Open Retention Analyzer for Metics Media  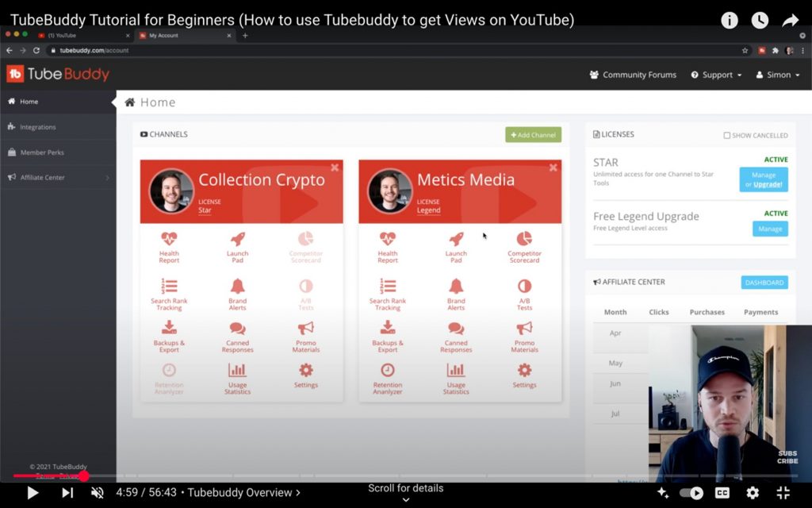[x=388, y=378]
